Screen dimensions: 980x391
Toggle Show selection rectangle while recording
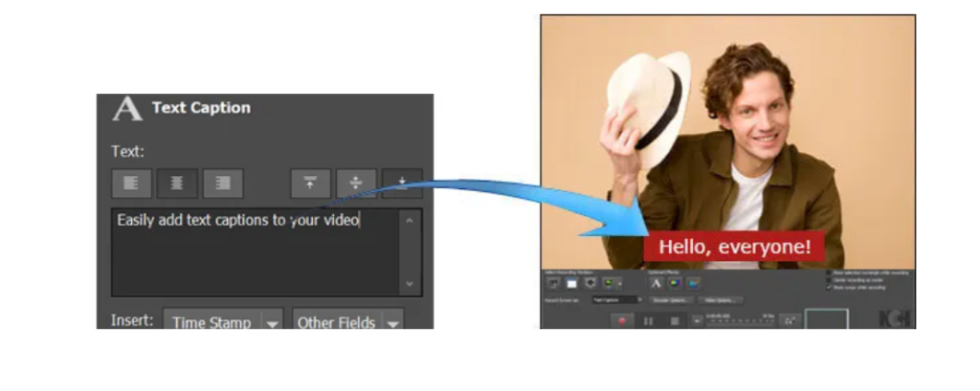click(830, 273)
